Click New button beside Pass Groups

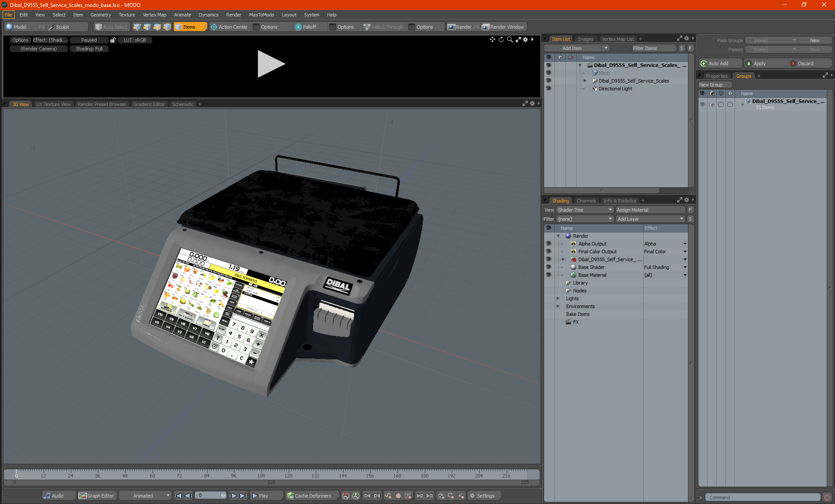coord(815,40)
